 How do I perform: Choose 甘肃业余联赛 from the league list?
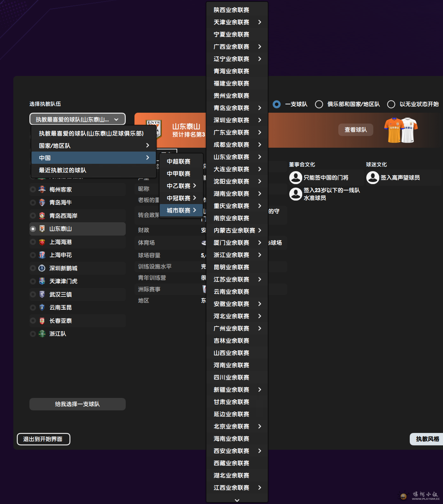pyautogui.click(x=237, y=402)
